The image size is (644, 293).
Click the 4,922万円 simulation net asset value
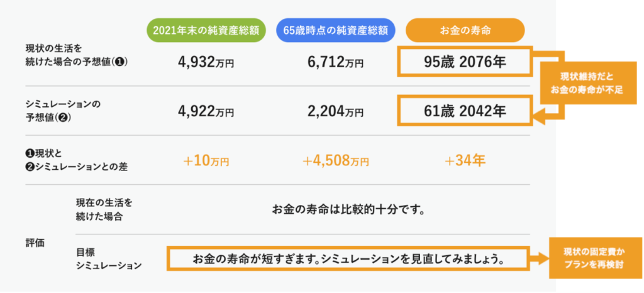(x=206, y=111)
